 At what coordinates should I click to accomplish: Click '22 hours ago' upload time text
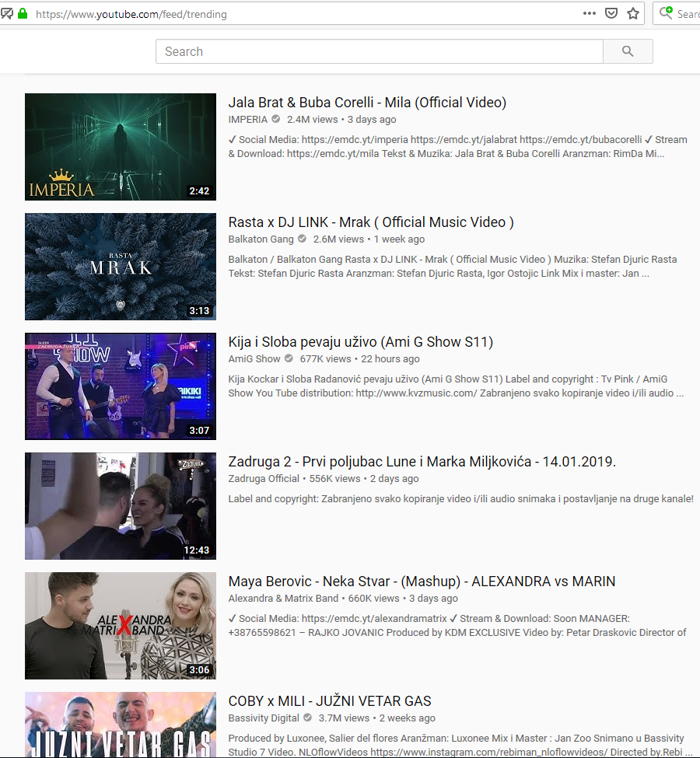point(390,359)
